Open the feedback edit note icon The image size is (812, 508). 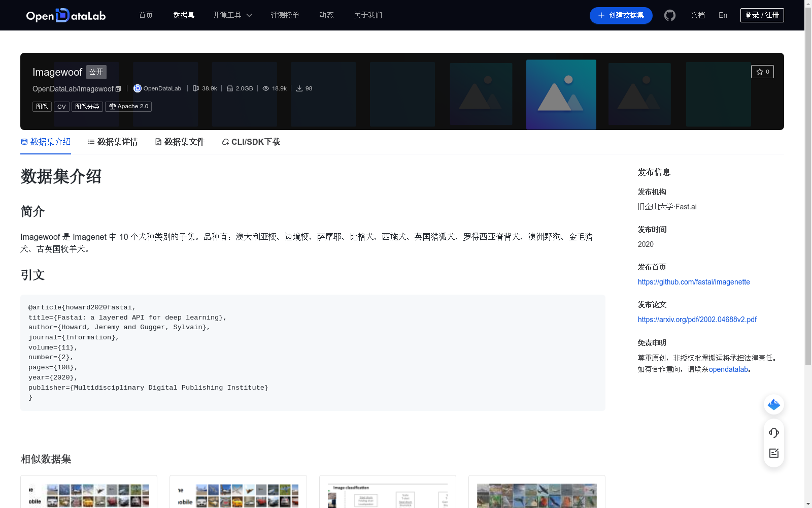pyautogui.click(x=774, y=453)
